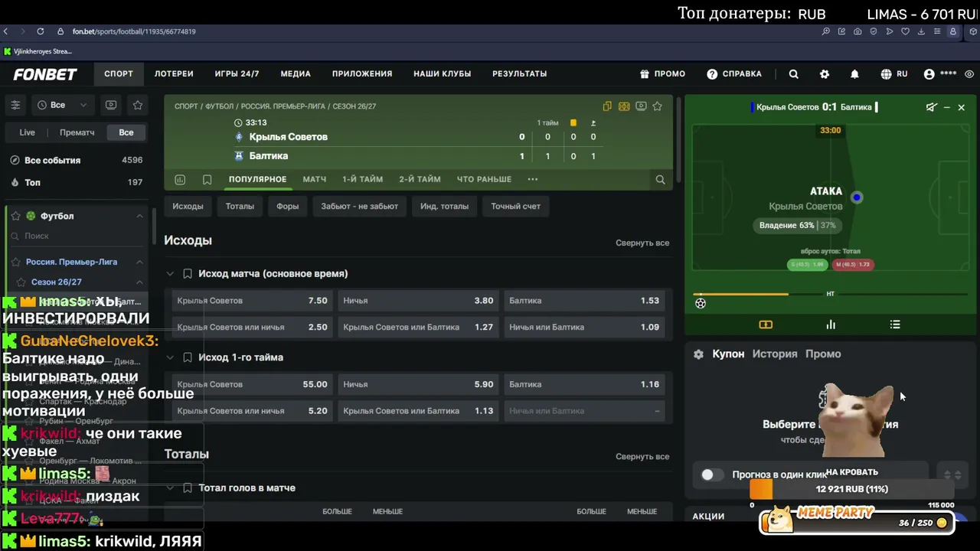Pin the Исход матча market bookmark

(x=188, y=274)
